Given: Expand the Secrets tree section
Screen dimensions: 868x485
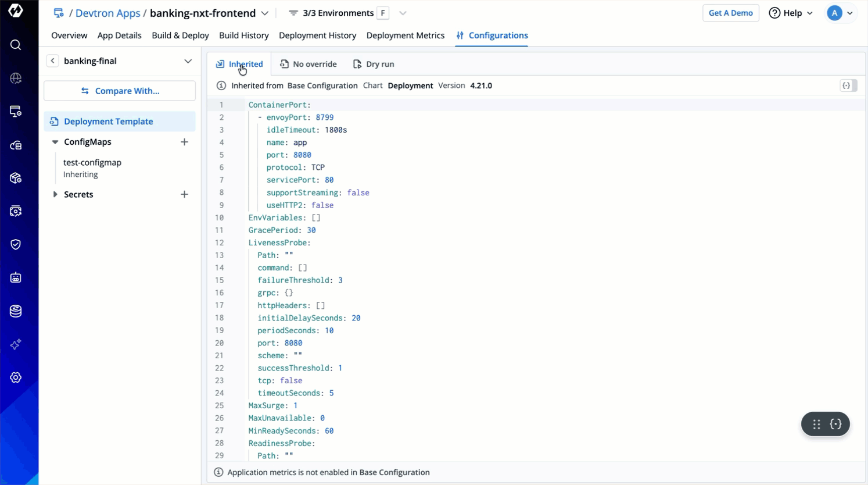Looking at the screenshot, I should 55,194.
